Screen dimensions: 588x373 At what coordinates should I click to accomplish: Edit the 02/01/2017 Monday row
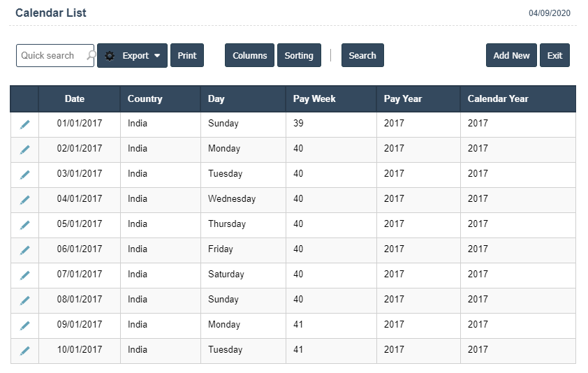[x=24, y=149]
